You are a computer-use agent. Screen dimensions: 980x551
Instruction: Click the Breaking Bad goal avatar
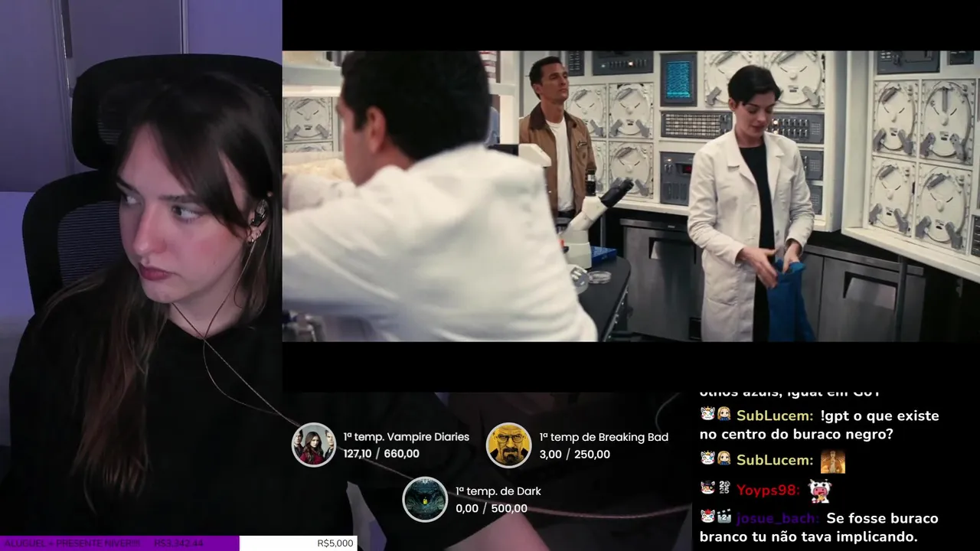point(509,445)
